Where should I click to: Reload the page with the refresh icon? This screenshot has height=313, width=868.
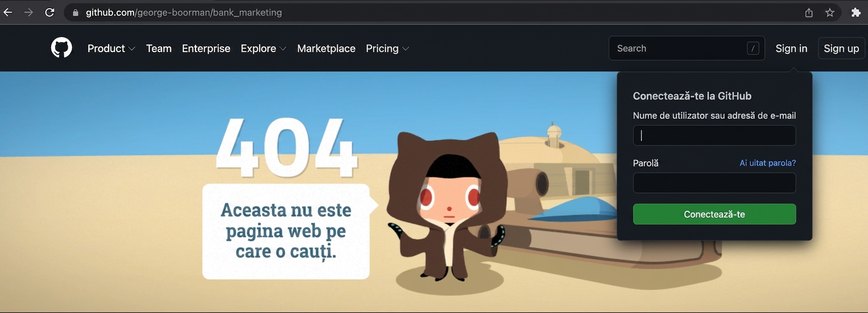tap(50, 13)
